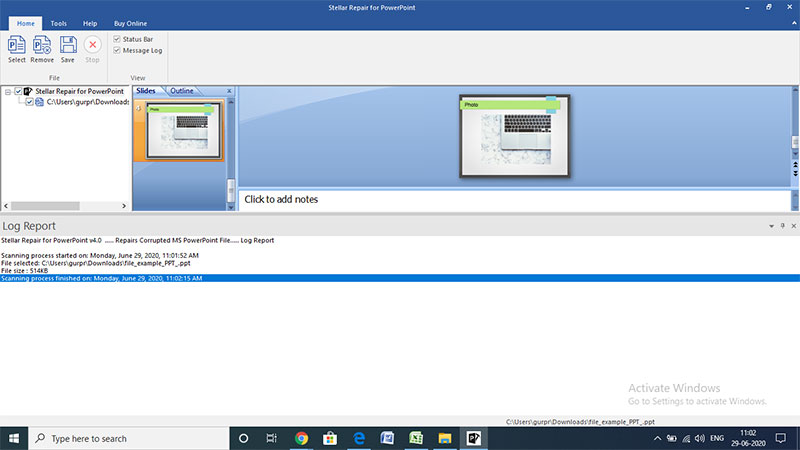800x450 pixels.
Task: Open the Home ribbon tab
Action: [26, 23]
